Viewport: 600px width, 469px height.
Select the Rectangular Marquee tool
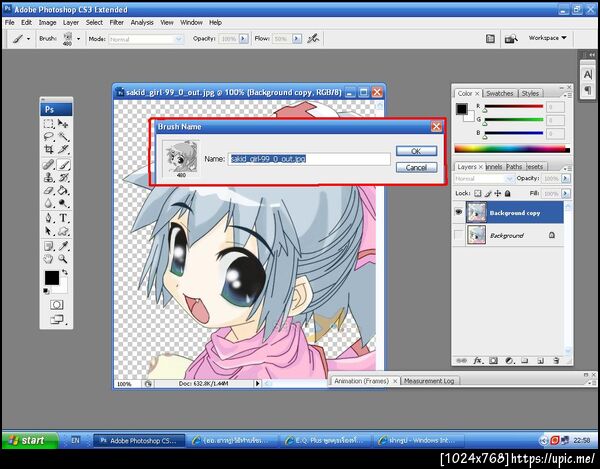pos(49,124)
